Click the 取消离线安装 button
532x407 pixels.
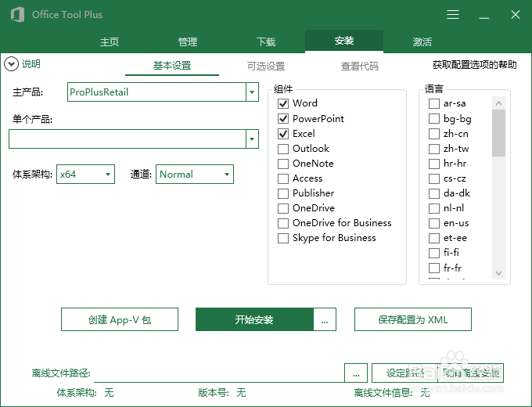coord(471,373)
